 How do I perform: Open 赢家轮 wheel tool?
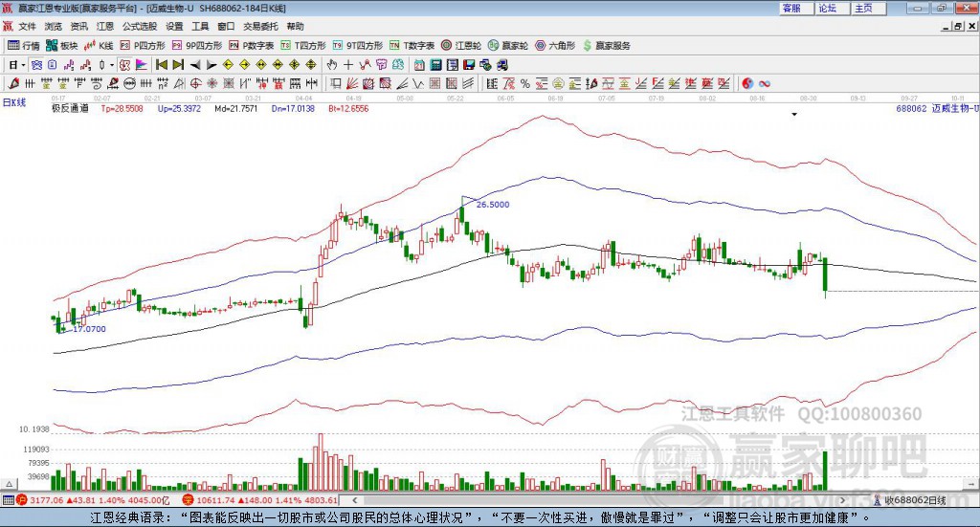(508, 46)
